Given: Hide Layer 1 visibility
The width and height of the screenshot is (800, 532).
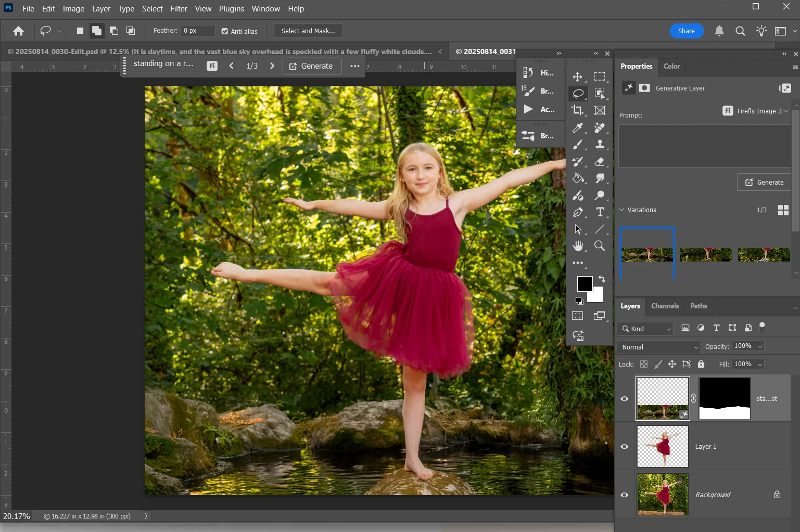Looking at the screenshot, I should point(624,447).
